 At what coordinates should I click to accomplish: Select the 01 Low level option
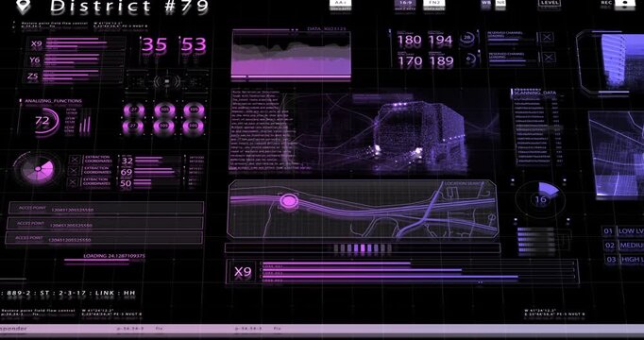point(622,231)
